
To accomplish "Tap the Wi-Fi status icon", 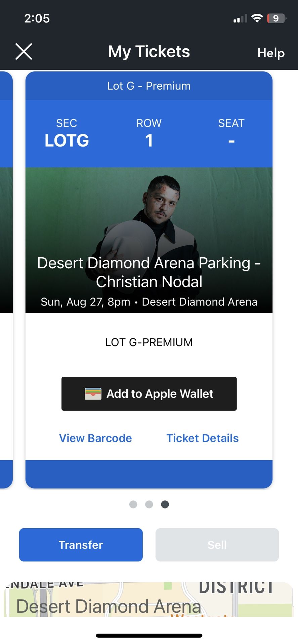I will point(257,18).
